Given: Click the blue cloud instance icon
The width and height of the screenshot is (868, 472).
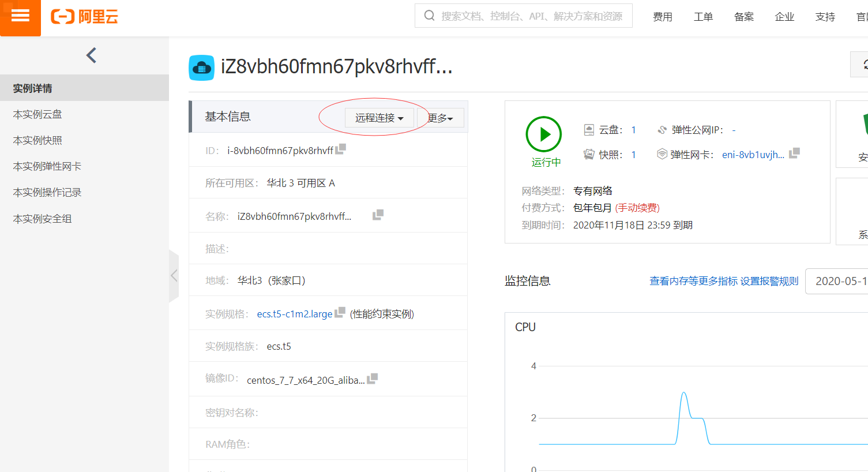Looking at the screenshot, I should click(x=201, y=68).
